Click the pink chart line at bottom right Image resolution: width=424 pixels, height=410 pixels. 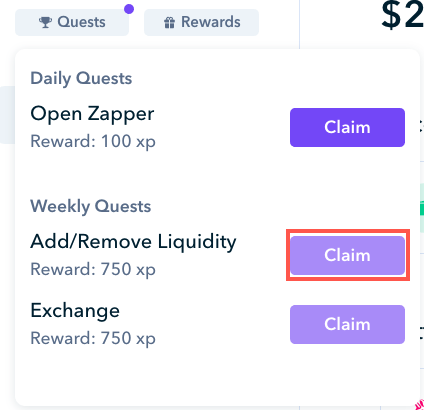coord(419,404)
